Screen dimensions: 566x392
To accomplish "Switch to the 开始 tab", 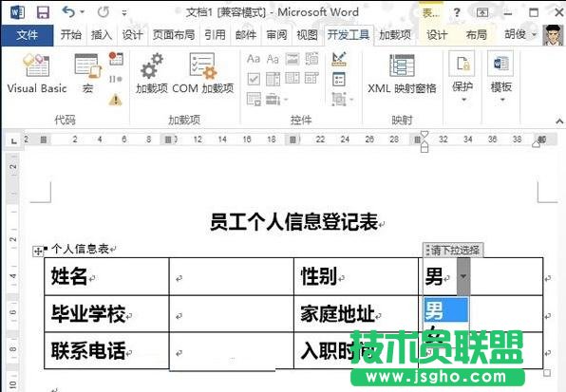I will tap(70, 34).
